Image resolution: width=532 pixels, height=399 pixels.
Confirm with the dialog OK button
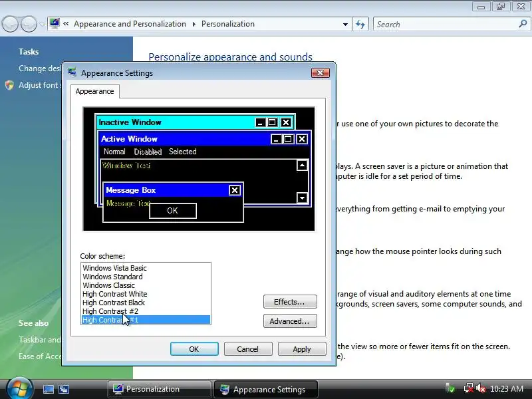coord(194,349)
